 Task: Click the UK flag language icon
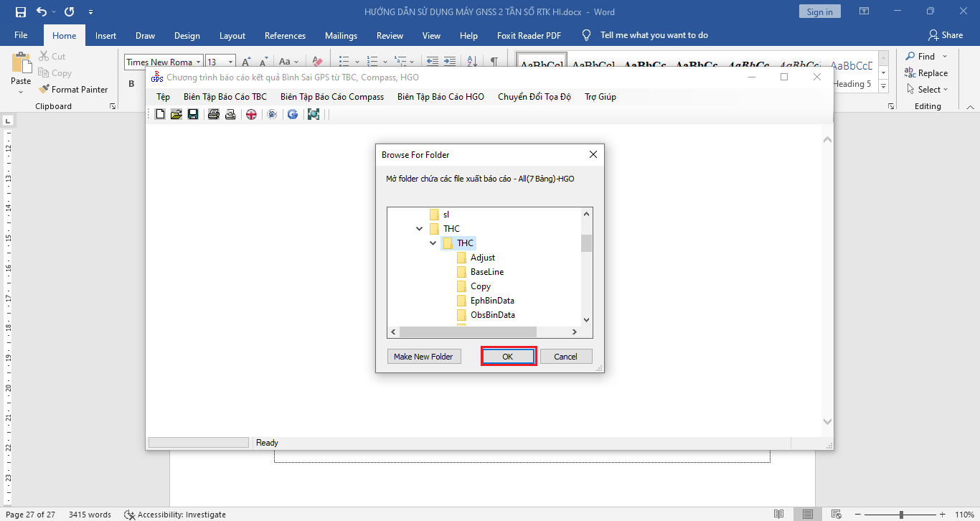(x=251, y=114)
